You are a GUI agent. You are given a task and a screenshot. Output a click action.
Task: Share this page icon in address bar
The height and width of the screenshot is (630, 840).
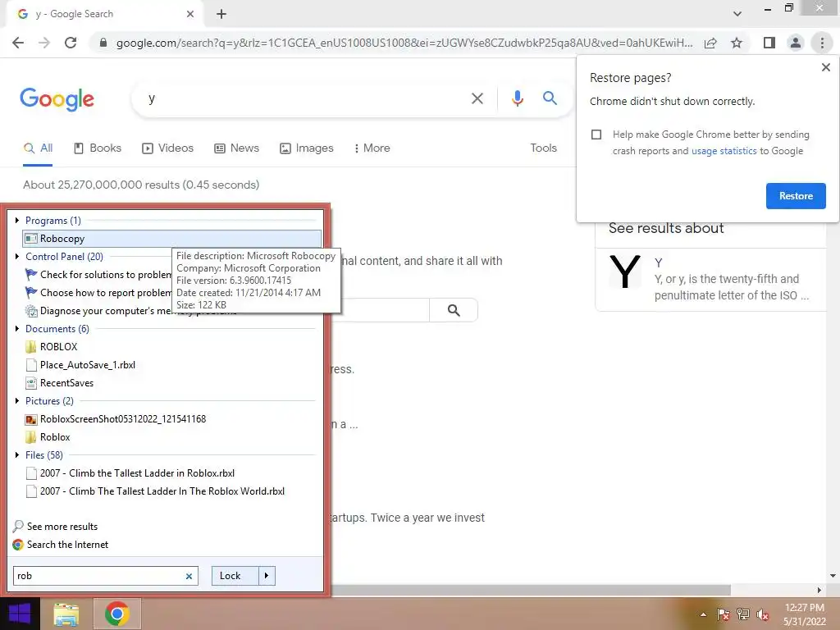[710, 43]
